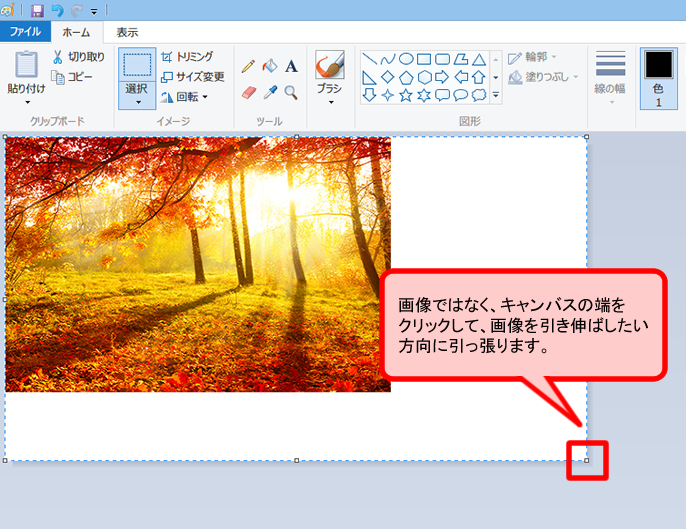Image resolution: width=686 pixels, height=529 pixels.
Task: Select the Fill bucket tool
Action: [x=270, y=67]
